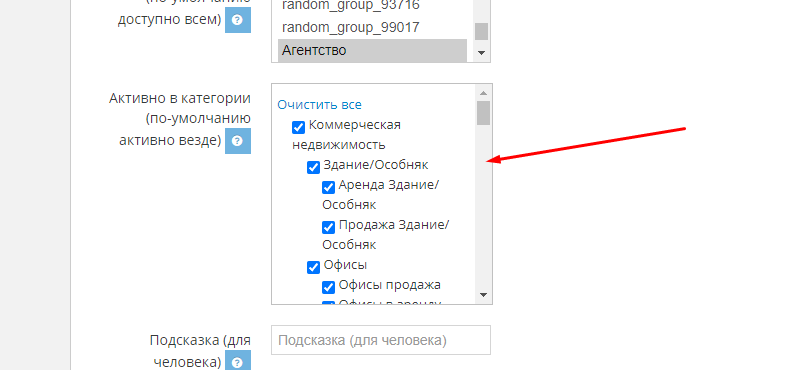Uncheck the "Коммерческая недвижимость" checkbox
The height and width of the screenshot is (370, 807).
299,127
